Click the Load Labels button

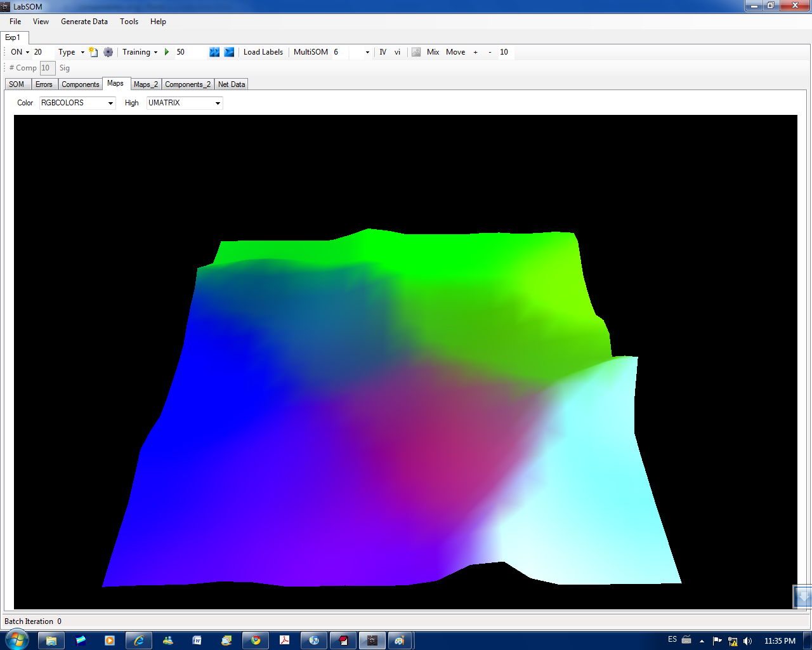263,52
